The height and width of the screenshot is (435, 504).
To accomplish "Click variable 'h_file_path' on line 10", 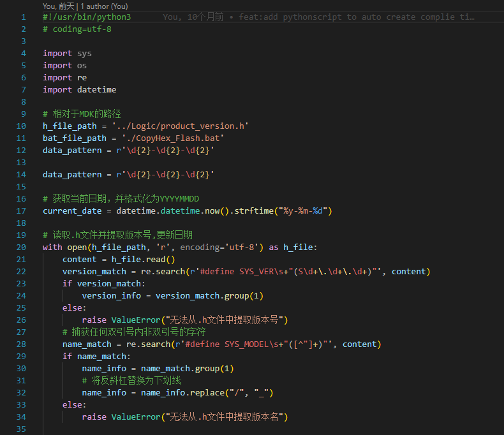I will pos(70,126).
